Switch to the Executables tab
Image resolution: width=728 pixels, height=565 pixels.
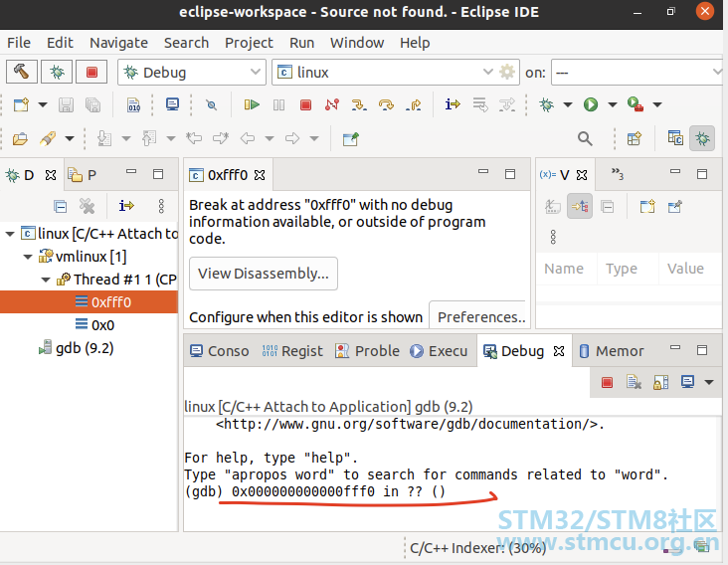pyautogui.click(x=439, y=351)
